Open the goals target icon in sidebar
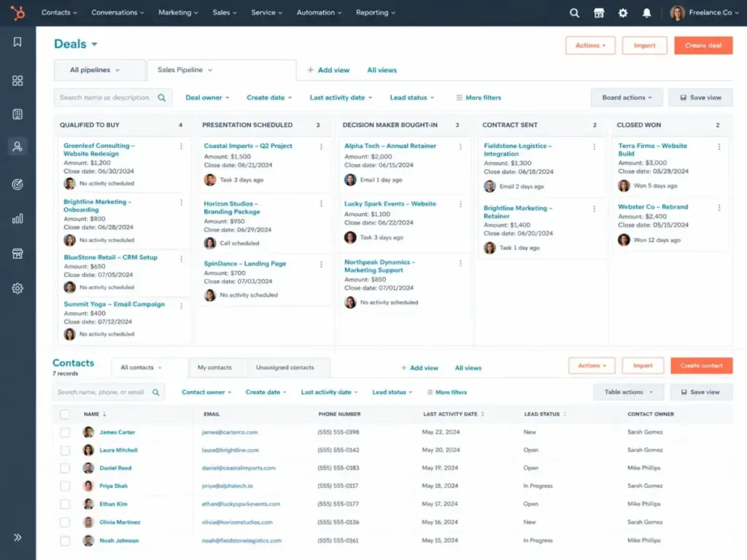This screenshot has height=560, width=747. pos(18,184)
